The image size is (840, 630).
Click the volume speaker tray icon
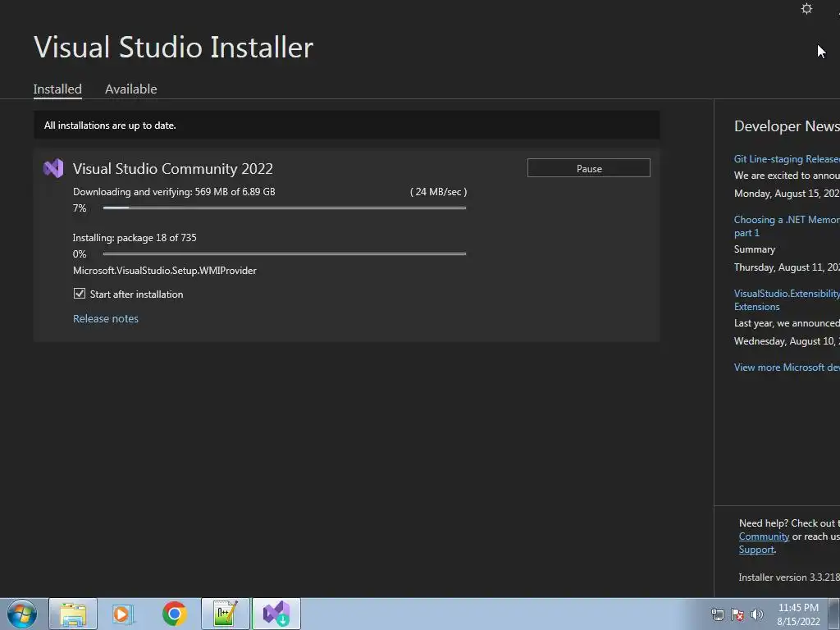756,614
